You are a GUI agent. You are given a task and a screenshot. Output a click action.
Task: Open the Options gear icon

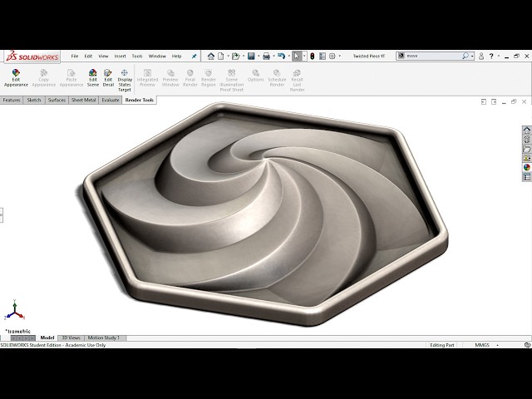[x=332, y=56]
